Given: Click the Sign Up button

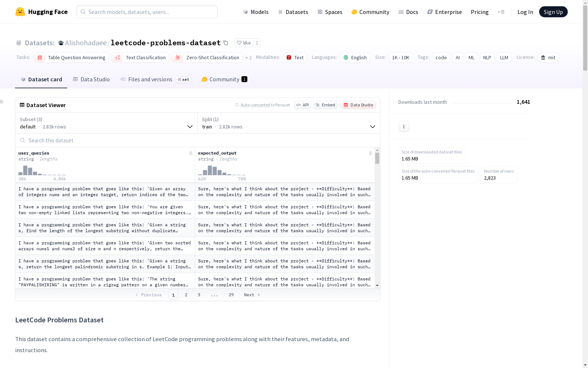Looking at the screenshot, I should tap(553, 12).
